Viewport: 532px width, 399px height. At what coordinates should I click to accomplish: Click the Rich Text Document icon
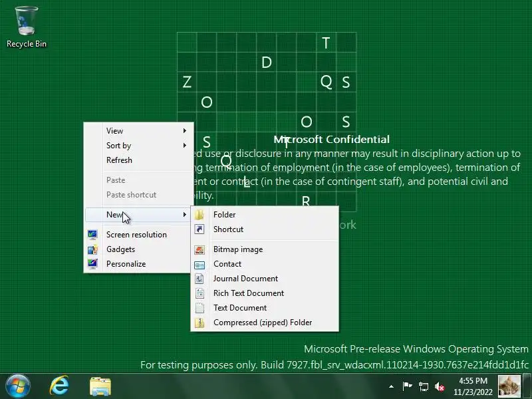click(x=199, y=293)
